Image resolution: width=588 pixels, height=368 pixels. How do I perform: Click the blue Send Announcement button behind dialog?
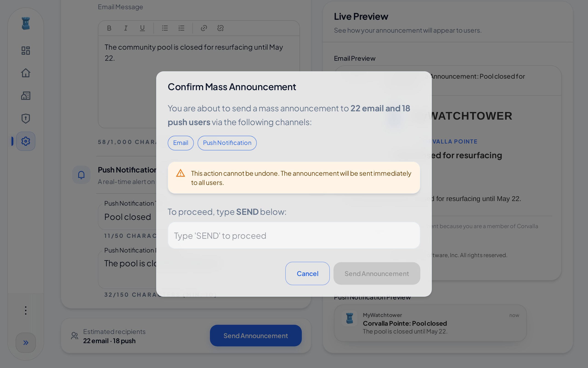pyautogui.click(x=256, y=336)
